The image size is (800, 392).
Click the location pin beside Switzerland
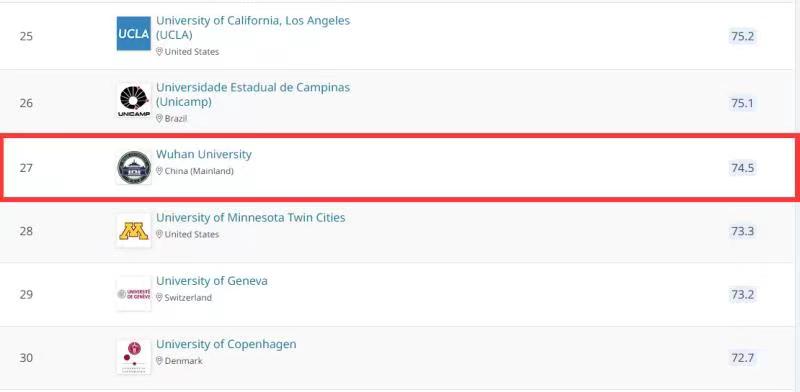point(159,298)
